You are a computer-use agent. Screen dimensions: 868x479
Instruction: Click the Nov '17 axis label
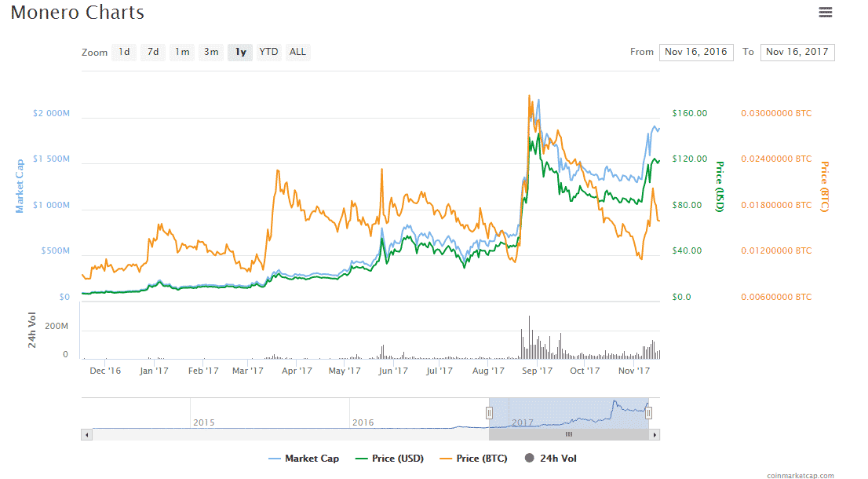click(634, 371)
